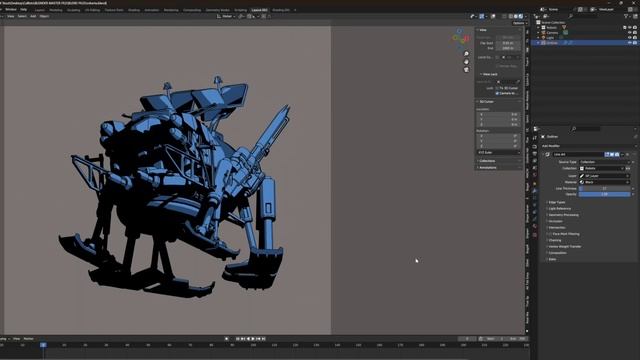Select the Camera item in outliner
This screenshot has width=640, height=360.
[x=552, y=33]
